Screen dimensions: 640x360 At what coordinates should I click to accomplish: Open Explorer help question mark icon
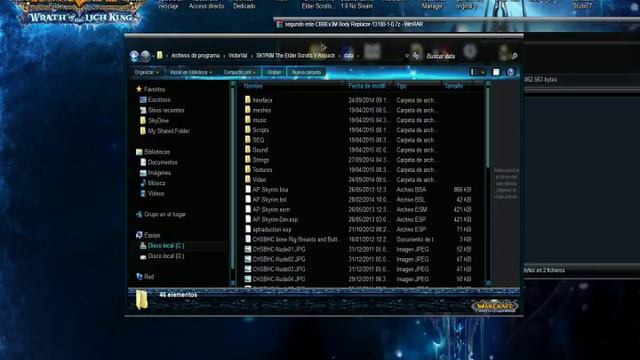tap(510, 72)
